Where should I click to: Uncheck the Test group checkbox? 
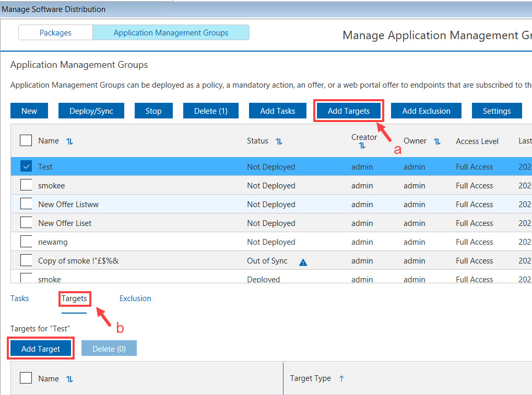26,166
